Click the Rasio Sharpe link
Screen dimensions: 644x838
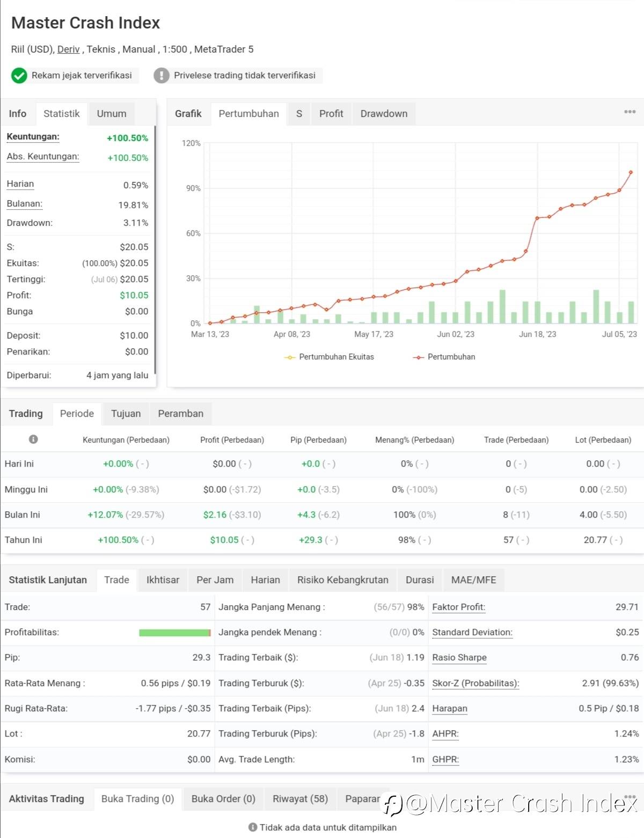pyautogui.click(x=459, y=658)
